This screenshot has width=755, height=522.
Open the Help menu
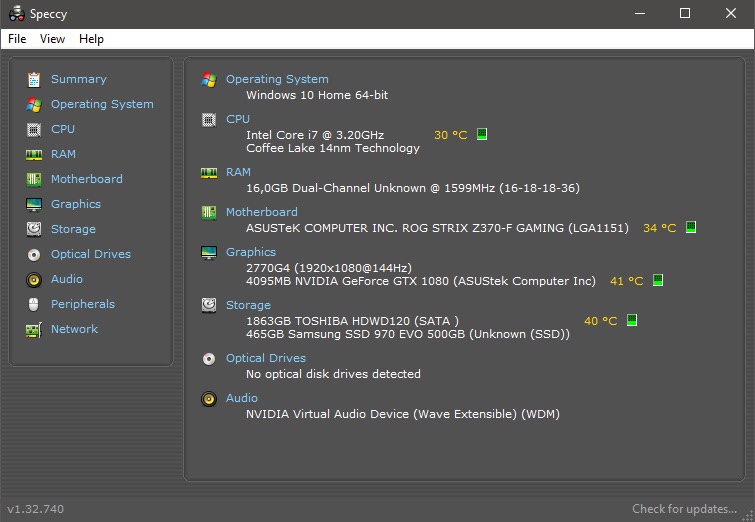pos(91,39)
